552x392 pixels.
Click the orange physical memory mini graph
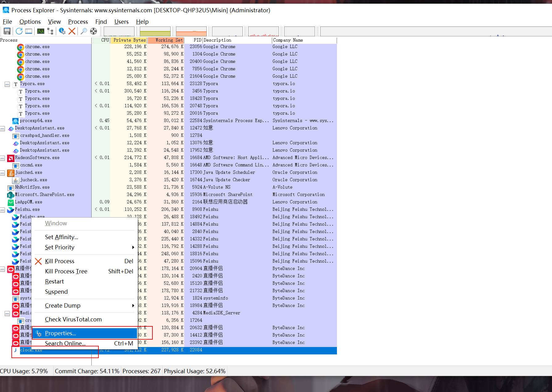coord(191,31)
